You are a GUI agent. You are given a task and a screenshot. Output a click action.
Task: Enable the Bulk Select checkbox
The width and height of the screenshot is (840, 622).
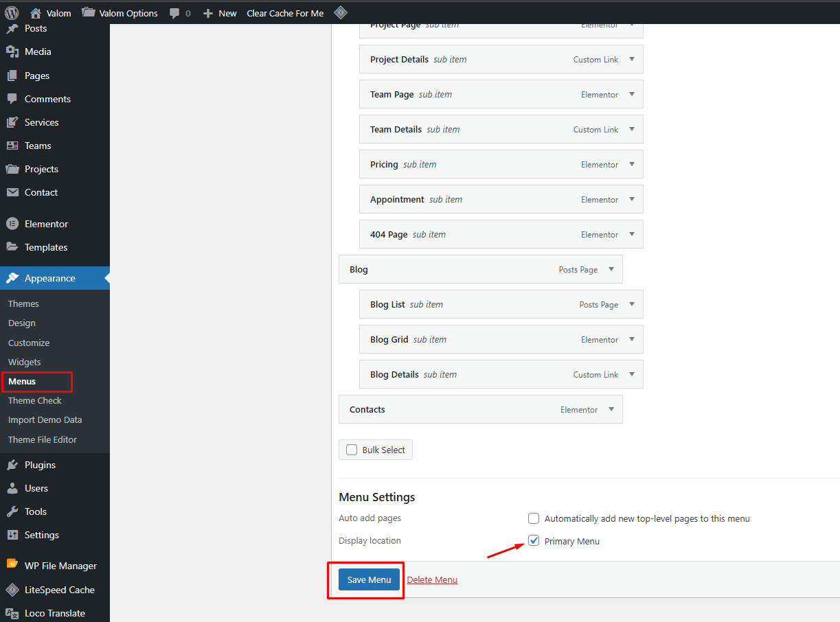[x=352, y=450]
